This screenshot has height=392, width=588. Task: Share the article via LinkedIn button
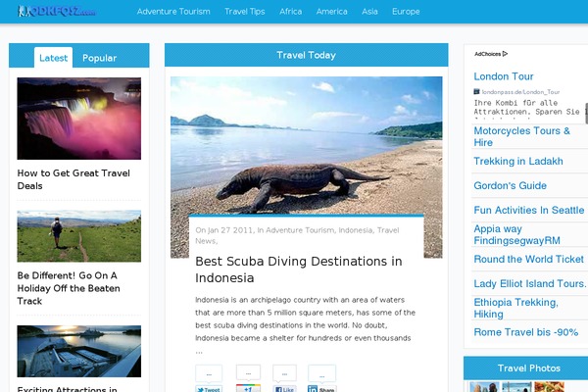pos(321,389)
